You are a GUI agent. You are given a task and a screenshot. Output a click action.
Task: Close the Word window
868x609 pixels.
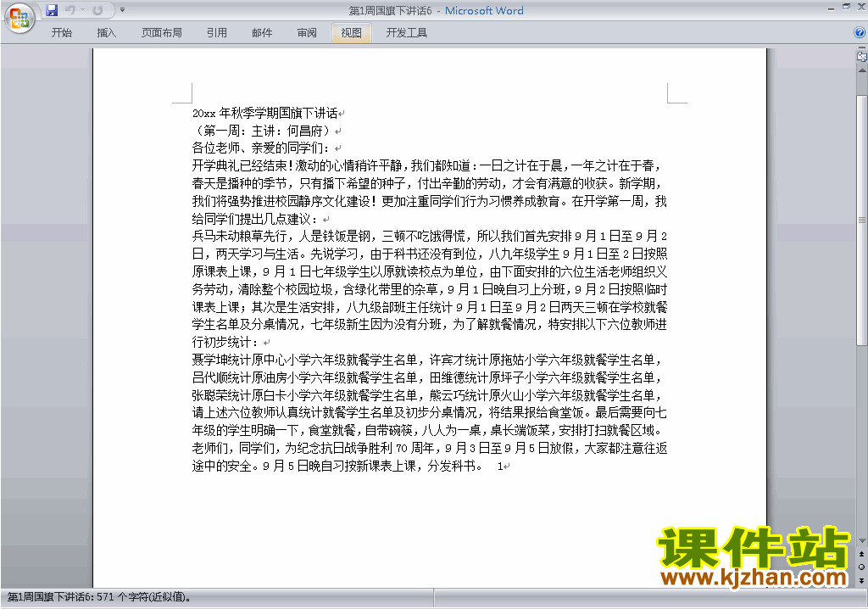861,7
